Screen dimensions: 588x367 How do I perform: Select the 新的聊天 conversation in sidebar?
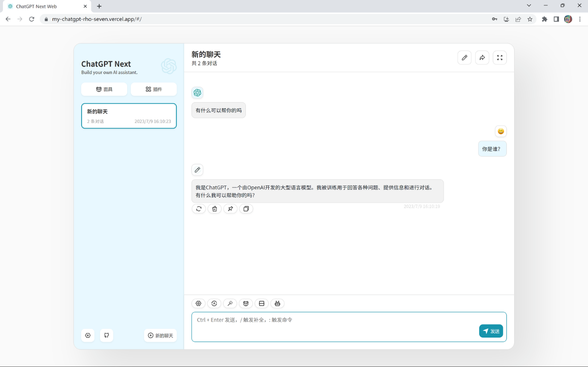point(129,116)
